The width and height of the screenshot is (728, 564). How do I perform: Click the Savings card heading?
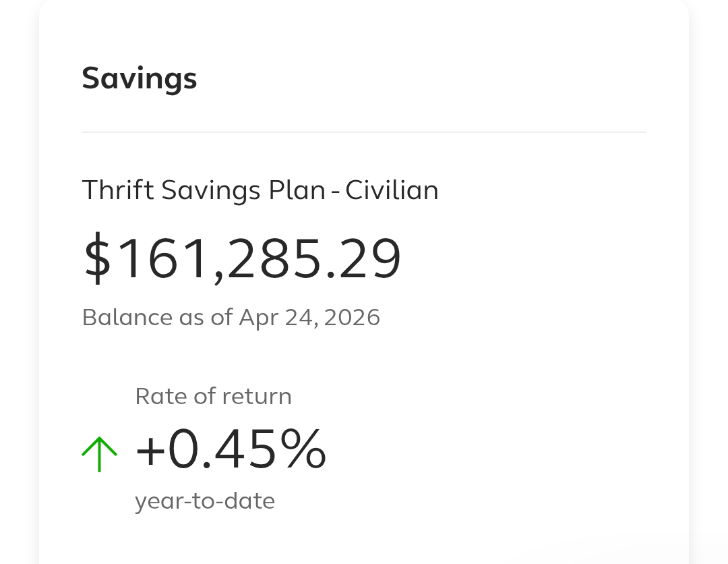click(x=140, y=78)
